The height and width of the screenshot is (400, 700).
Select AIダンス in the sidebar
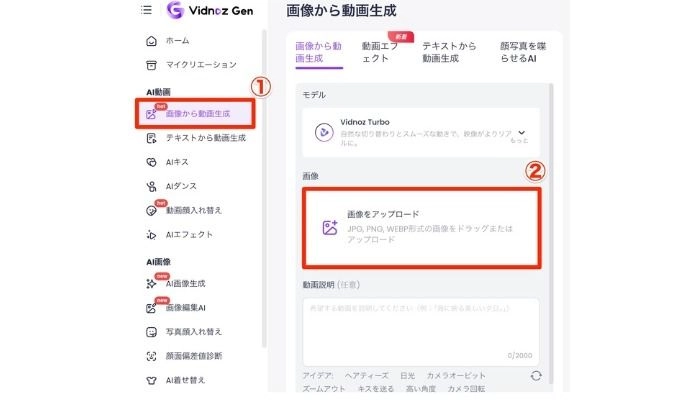pyautogui.click(x=181, y=186)
